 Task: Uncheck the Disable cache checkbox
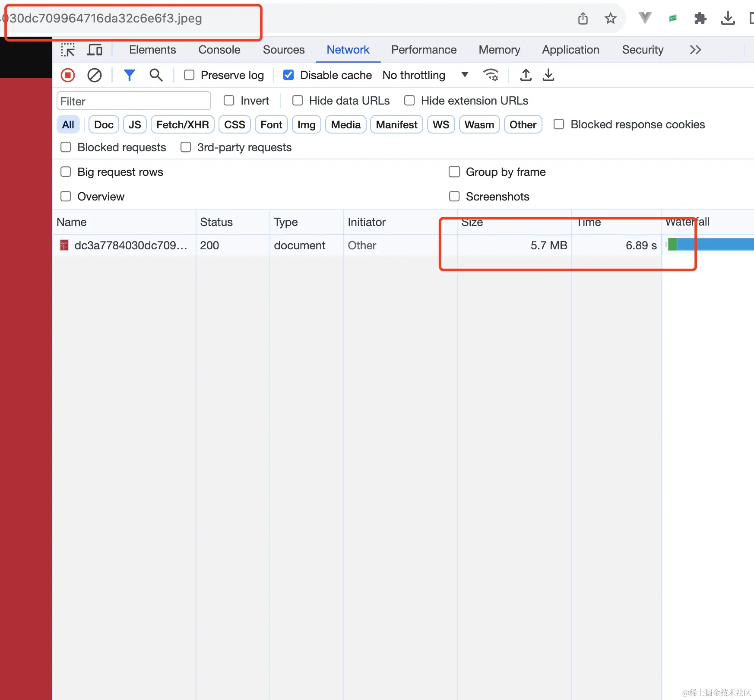(x=288, y=75)
